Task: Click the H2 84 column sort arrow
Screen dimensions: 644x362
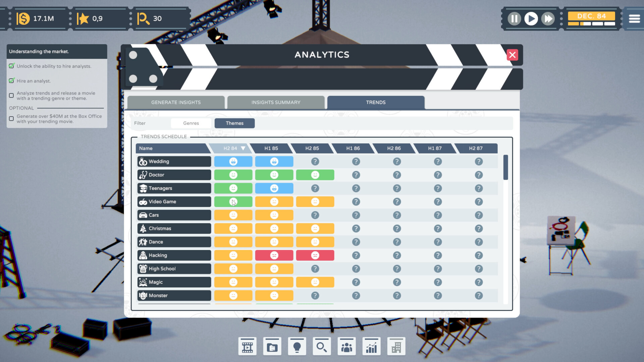Action: (243, 148)
